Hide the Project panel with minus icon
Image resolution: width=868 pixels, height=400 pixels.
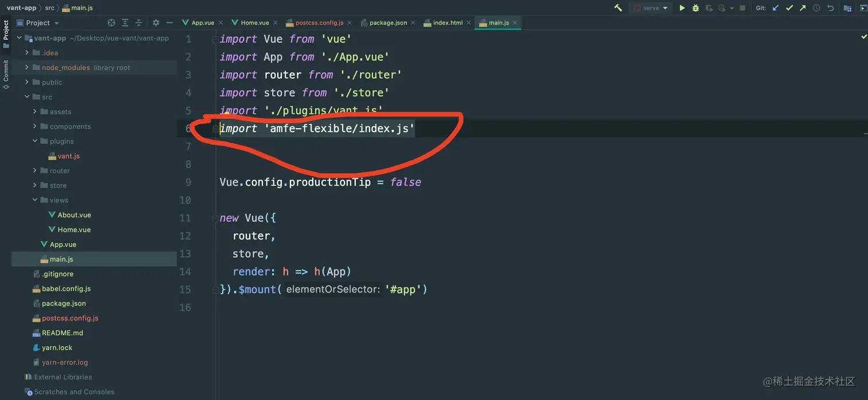coord(169,23)
